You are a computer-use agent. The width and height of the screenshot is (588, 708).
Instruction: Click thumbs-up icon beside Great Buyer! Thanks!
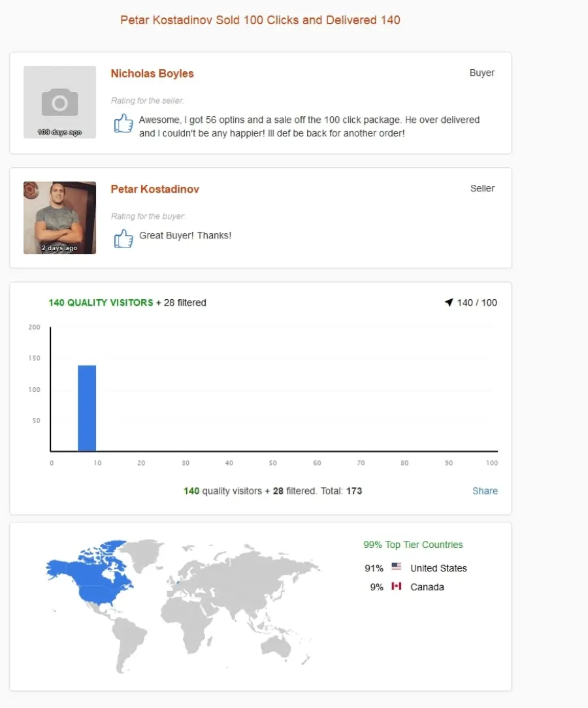point(123,238)
